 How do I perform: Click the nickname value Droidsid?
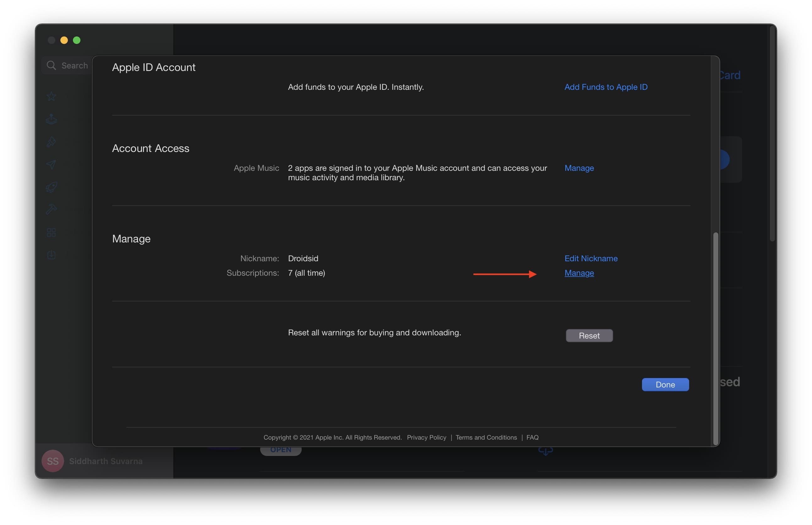(x=303, y=258)
